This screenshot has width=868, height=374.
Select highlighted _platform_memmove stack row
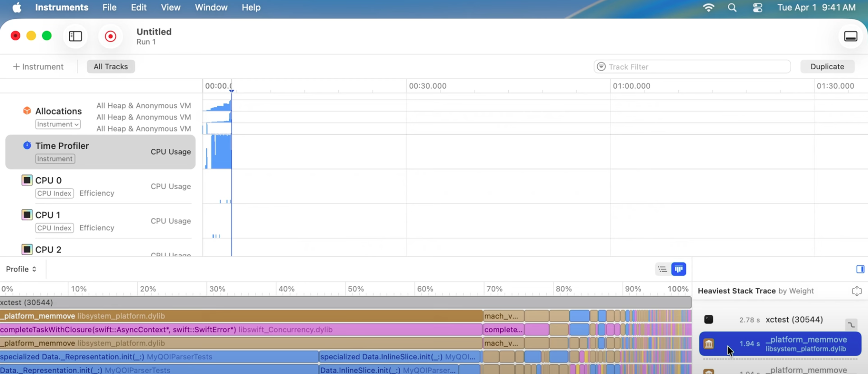780,344
